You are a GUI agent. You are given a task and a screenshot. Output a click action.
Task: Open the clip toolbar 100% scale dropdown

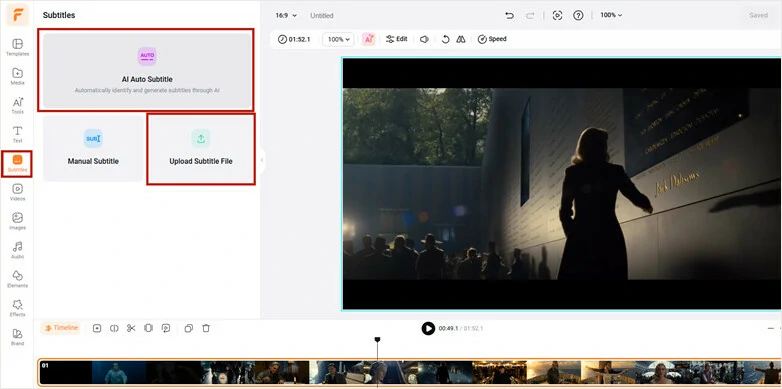pyautogui.click(x=338, y=39)
